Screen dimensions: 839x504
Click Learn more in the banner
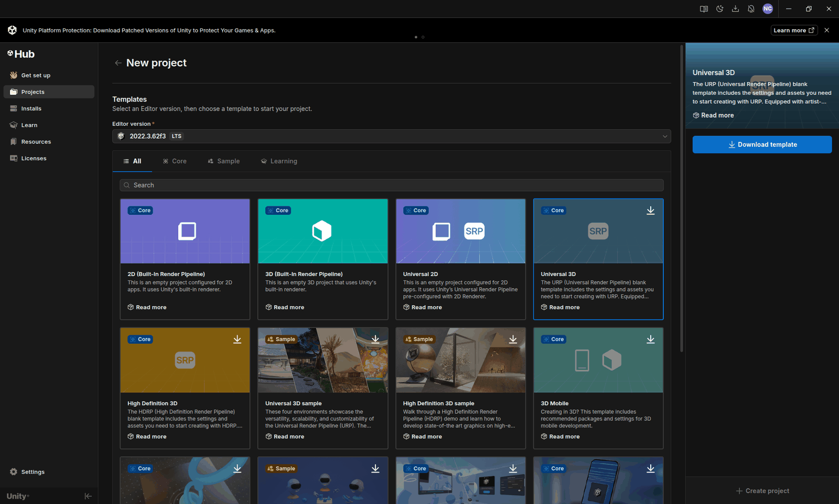[794, 30]
